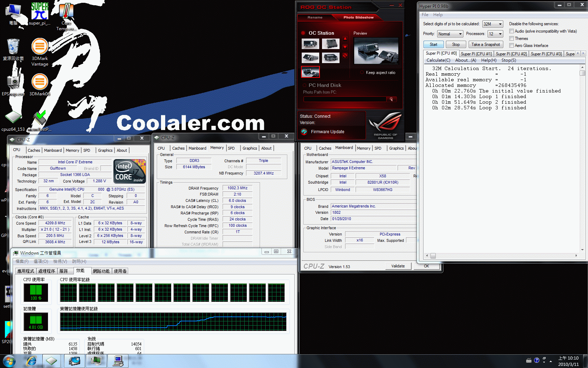Open the memTestPro desktop icon
Screen dimensions: 588x368
[40, 121]
